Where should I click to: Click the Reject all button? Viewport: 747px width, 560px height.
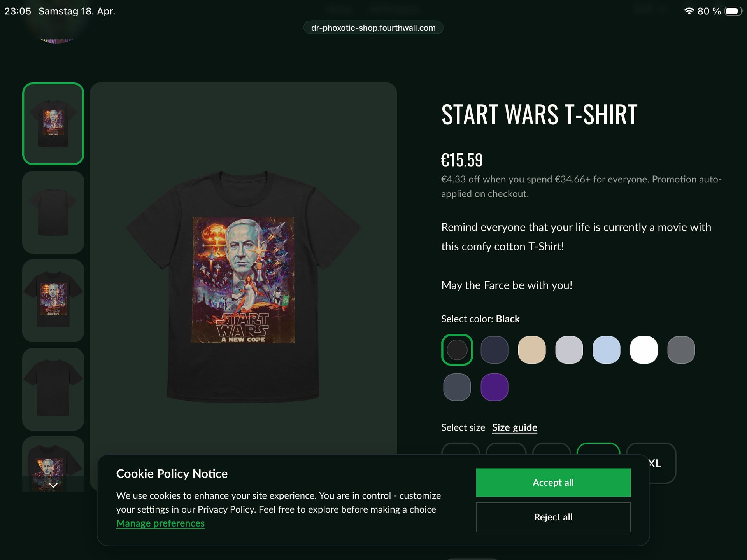(553, 517)
